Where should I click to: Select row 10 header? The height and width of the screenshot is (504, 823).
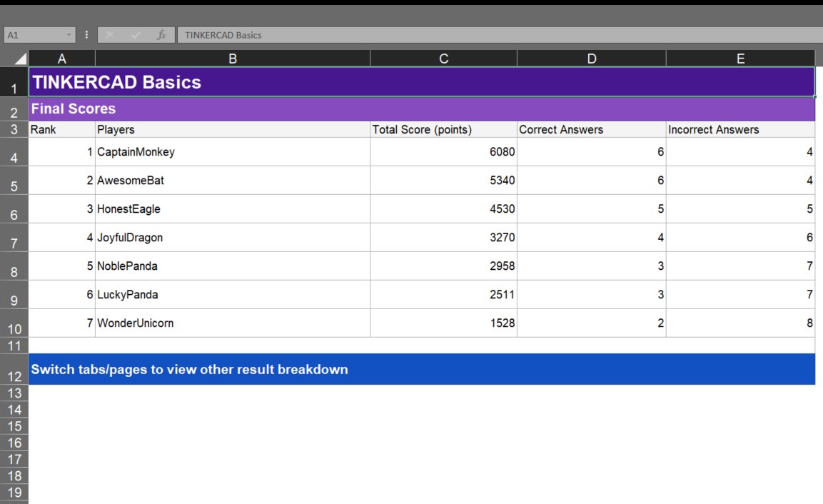(x=14, y=323)
